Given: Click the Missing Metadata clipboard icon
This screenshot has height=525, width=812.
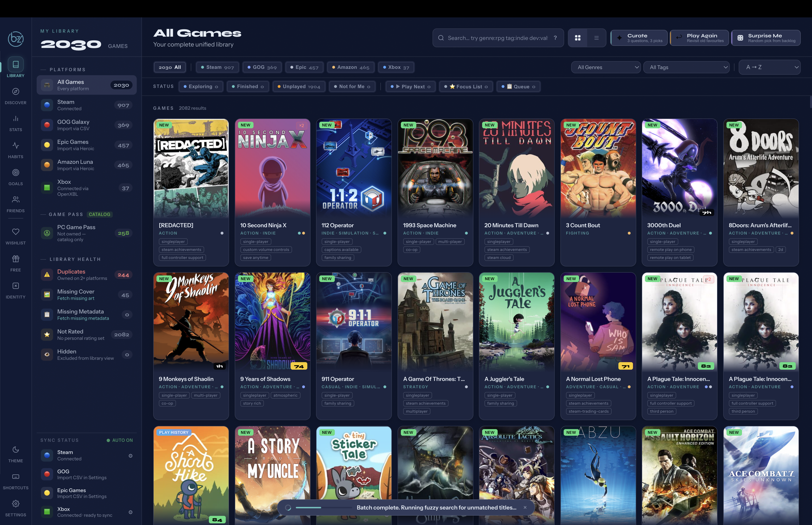Looking at the screenshot, I should click(47, 314).
